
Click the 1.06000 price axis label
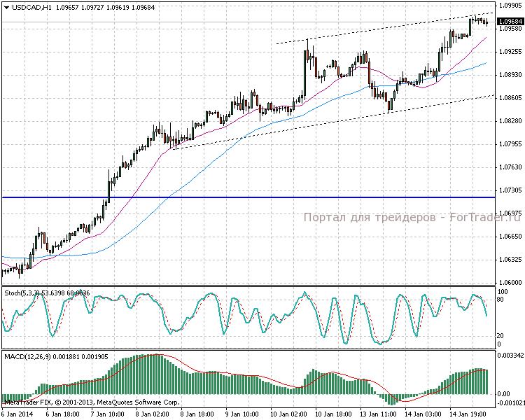(x=509, y=283)
